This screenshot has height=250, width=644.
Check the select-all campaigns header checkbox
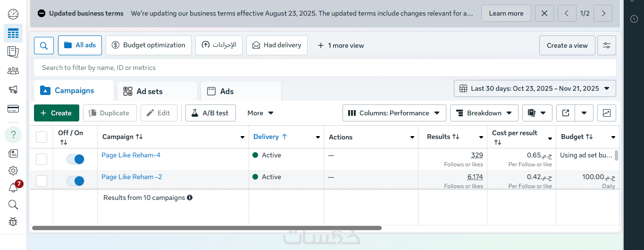[42, 137]
